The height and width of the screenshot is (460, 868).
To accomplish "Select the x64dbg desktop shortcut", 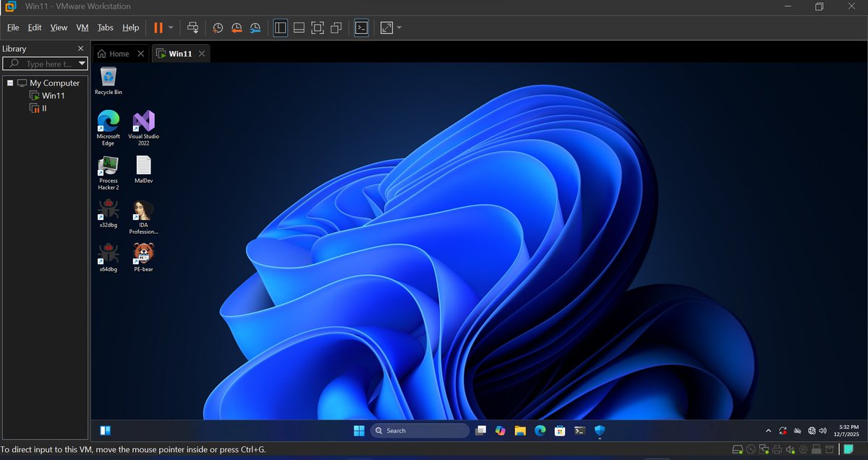I will click(x=108, y=257).
